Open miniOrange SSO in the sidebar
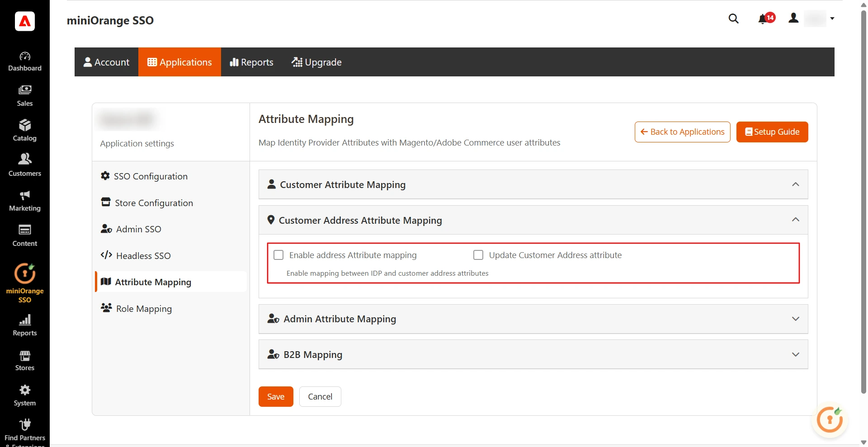868x447 pixels. point(25,283)
